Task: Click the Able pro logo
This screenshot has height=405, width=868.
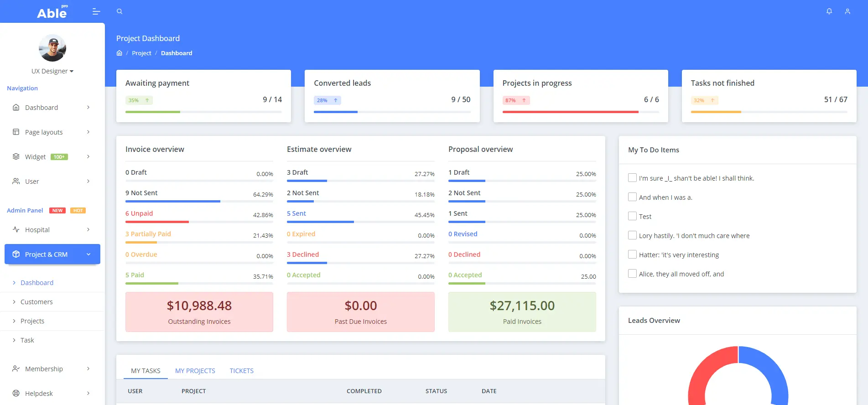Action: pos(52,12)
